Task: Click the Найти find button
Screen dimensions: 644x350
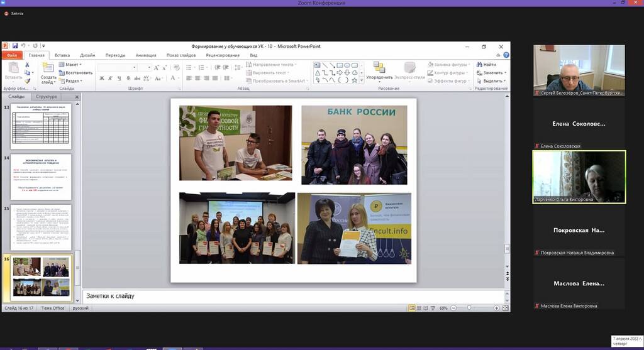Action: tap(486, 65)
